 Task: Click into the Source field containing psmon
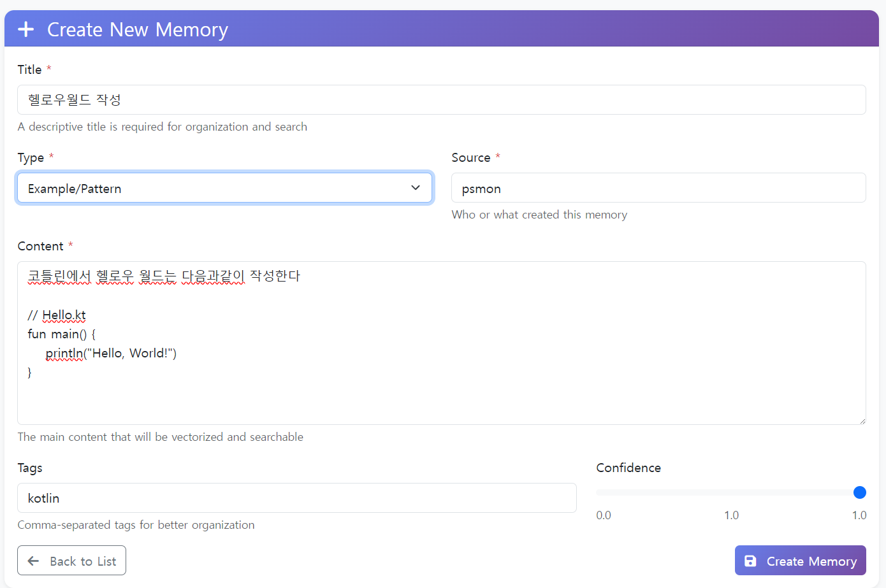[658, 188]
